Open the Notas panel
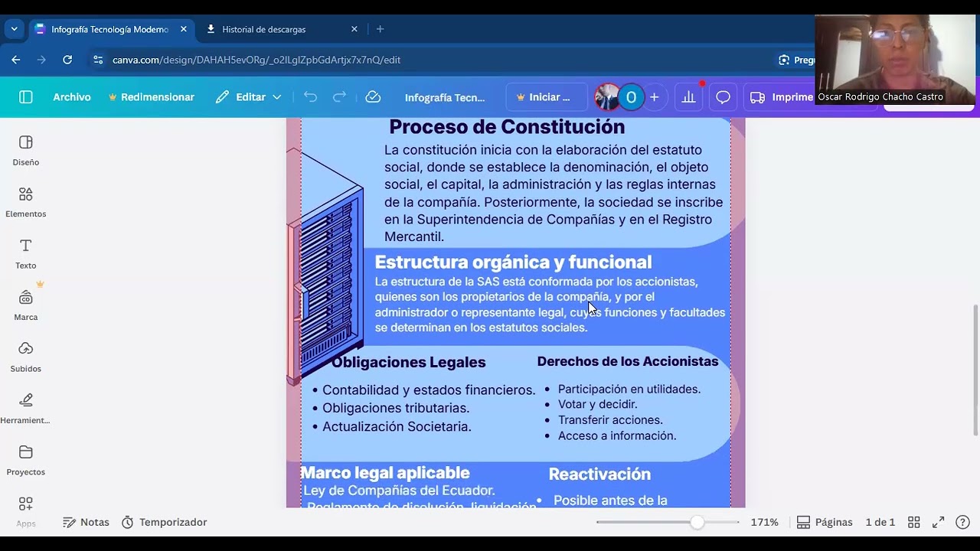 click(86, 522)
